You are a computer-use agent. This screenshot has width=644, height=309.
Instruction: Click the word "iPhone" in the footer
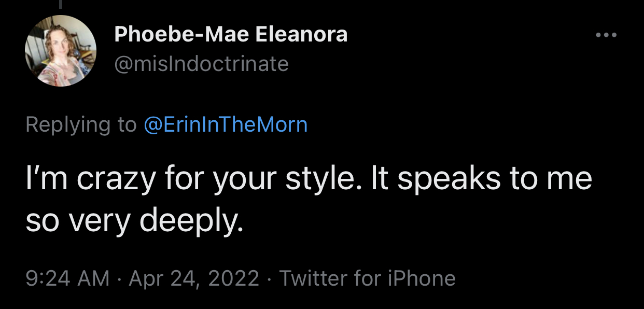tap(421, 278)
